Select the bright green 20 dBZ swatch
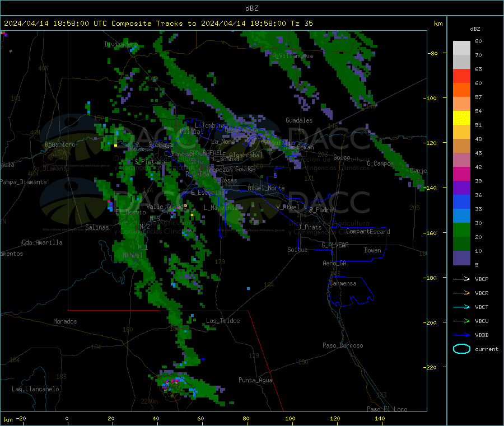The image size is (504, 426). tap(461, 230)
